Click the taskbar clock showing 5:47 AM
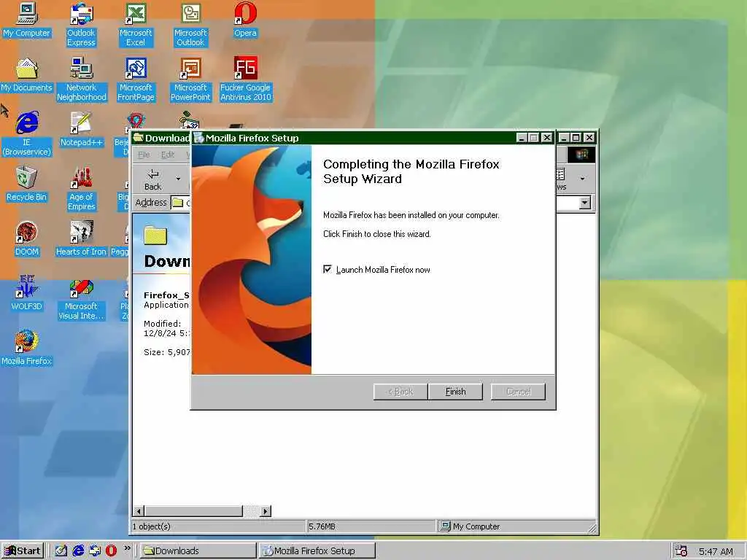This screenshot has height=560, width=747. (x=716, y=551)
